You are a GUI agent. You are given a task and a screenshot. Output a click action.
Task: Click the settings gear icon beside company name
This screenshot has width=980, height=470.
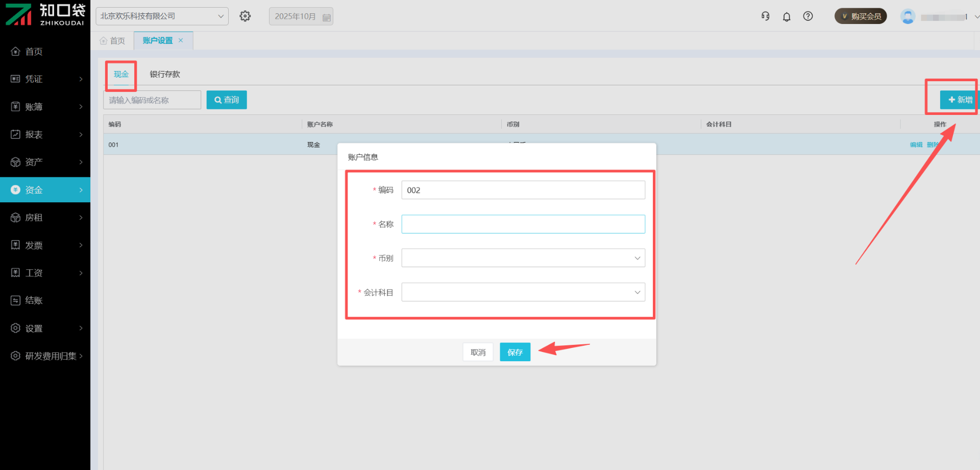[x=245, y=16]
